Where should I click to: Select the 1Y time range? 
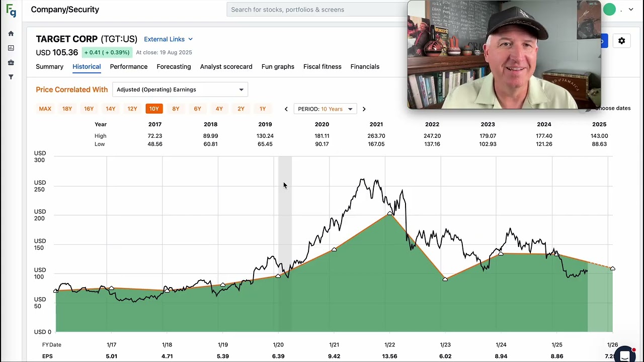pyautogui.click(x=263, y=109)
